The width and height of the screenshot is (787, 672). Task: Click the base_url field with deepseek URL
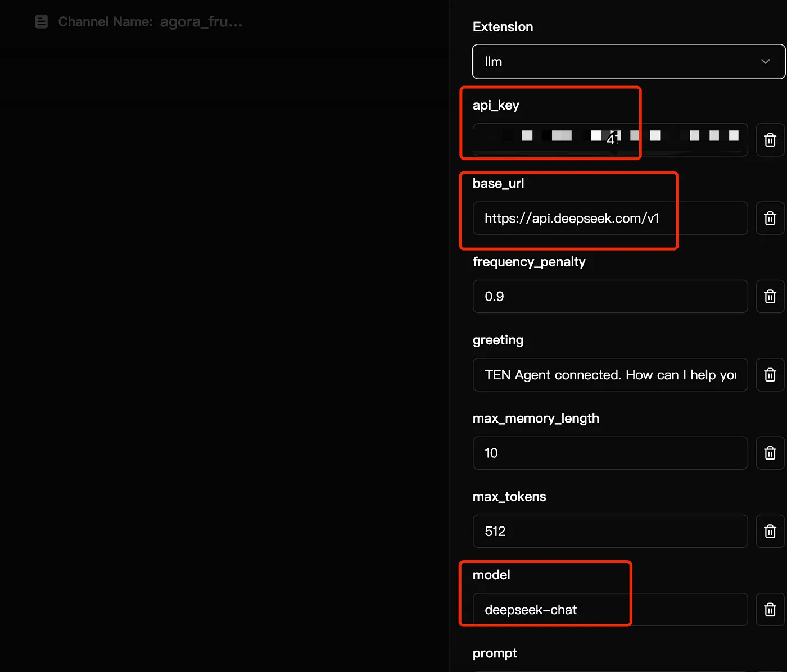pos(610,218)
